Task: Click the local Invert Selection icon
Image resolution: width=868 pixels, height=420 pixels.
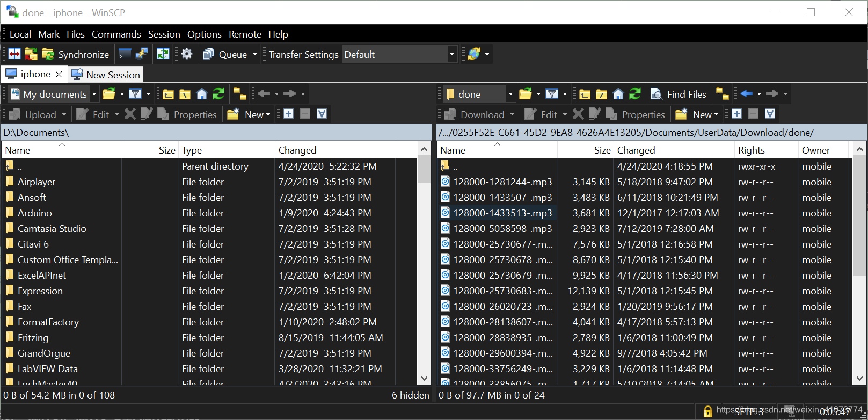Action: point(322,114)
